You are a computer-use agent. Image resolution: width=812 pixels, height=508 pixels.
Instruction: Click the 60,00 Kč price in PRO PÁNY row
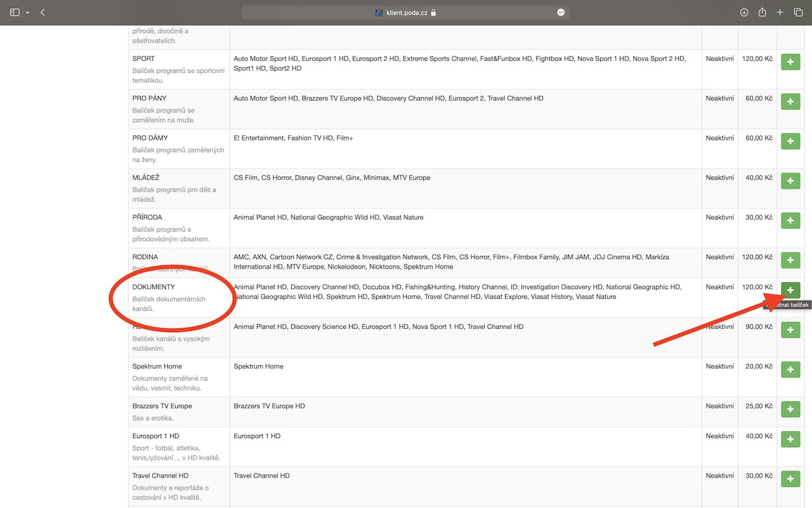[759, 98]
